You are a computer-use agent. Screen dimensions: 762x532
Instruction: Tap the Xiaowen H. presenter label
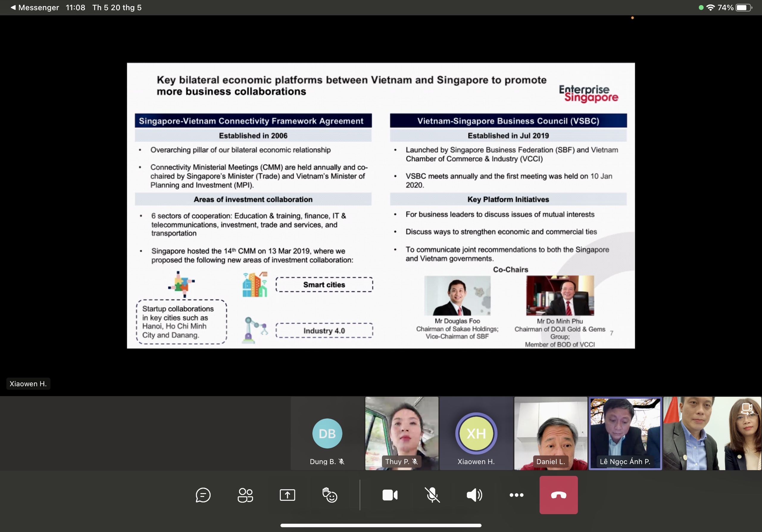tap(28, 384)
